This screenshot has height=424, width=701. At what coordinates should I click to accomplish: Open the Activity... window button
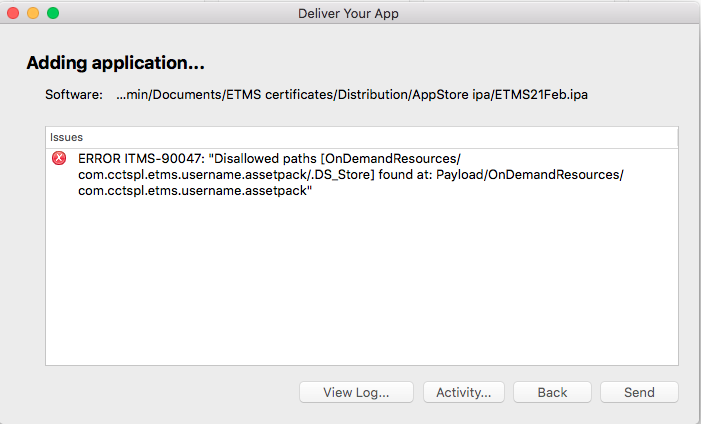point(464,392)
